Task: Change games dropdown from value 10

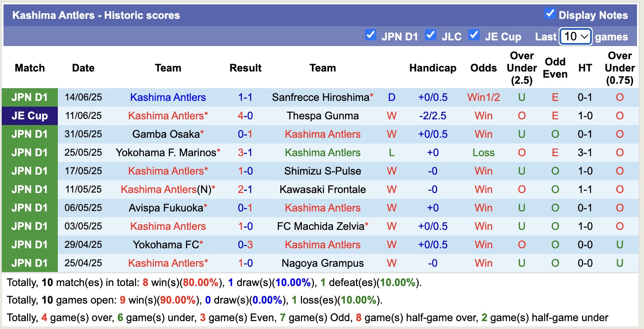Action: click(576, 37)
